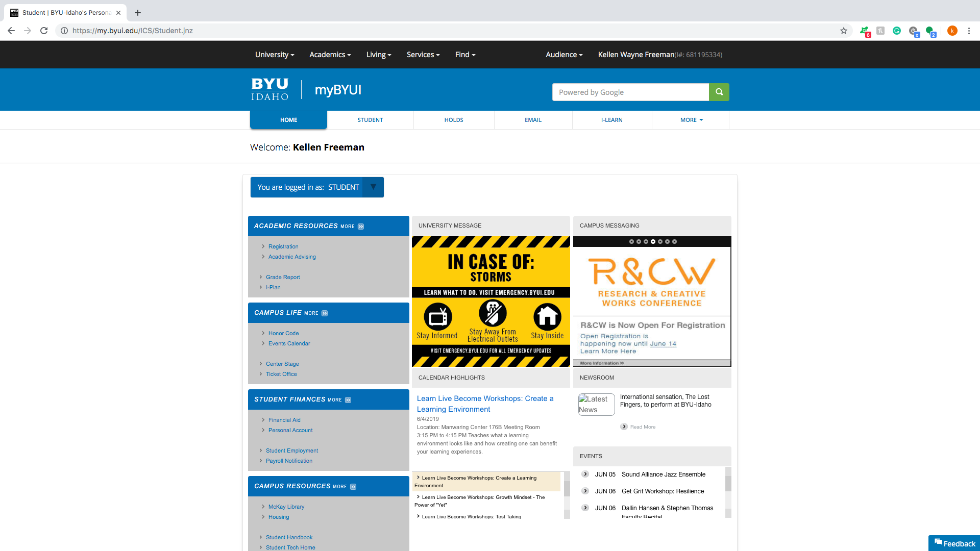
Task: Open Learn Live Become Workshops headline link
Action: pyautogui.click(x=485, y=404)
